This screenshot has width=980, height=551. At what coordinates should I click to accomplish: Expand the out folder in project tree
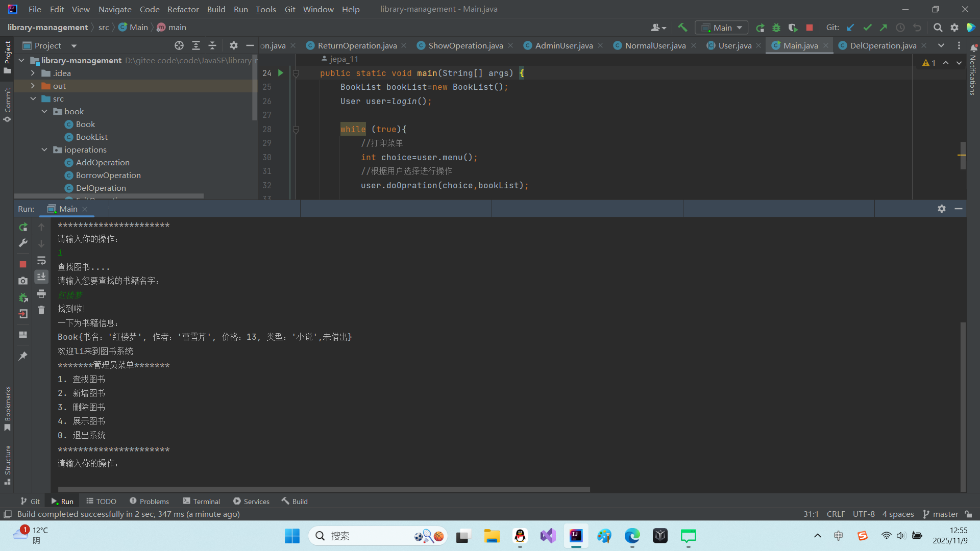click(x=33, y=86)
